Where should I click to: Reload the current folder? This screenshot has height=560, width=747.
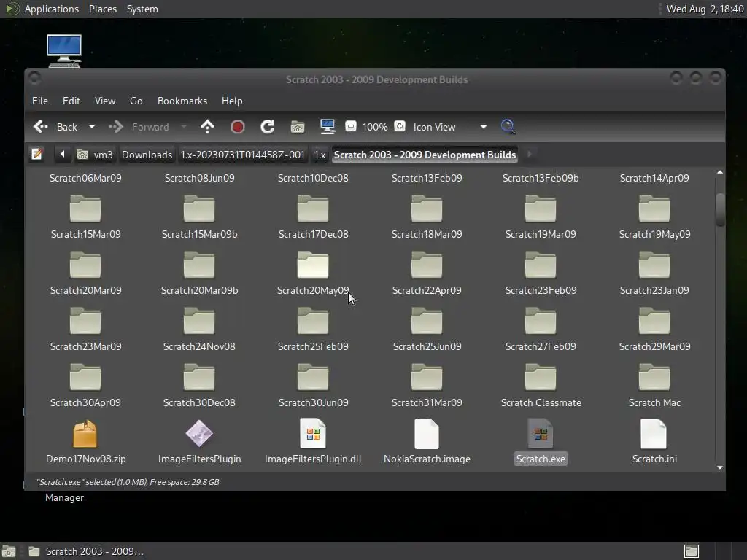click(267, 127)
